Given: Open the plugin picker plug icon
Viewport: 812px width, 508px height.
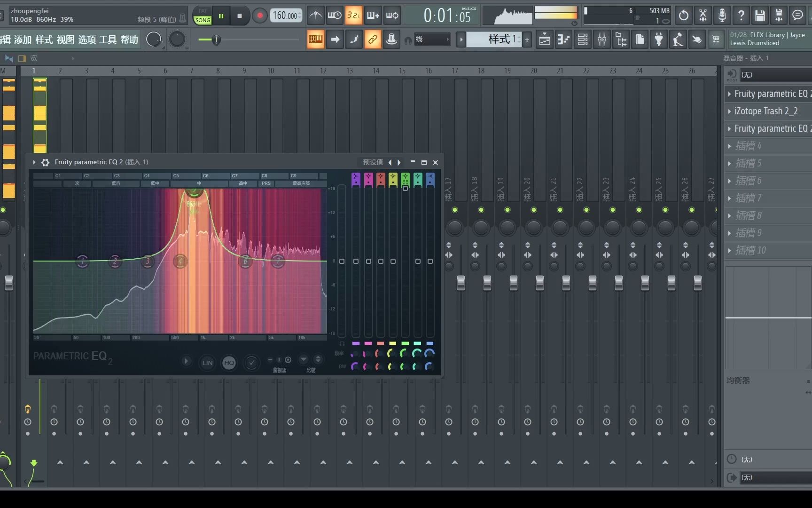Looking at the screenshot, I should [x=659, y=40].
